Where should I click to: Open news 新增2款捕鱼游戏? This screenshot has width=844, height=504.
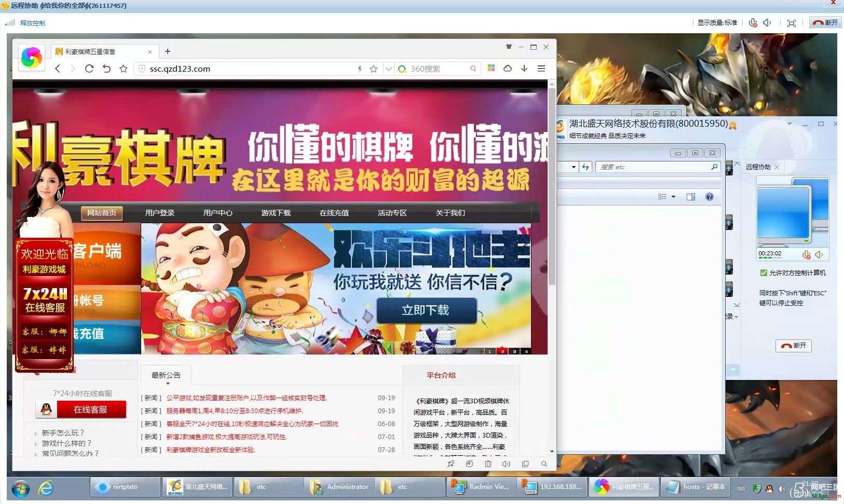226,437
